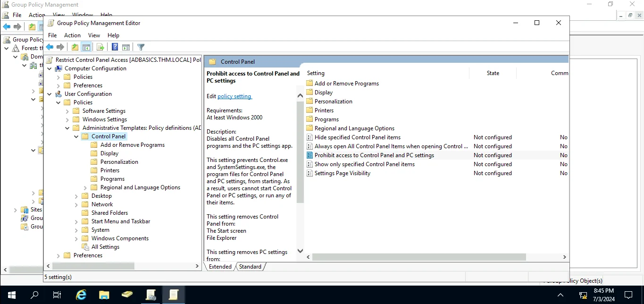Open the Editor View menu
644x304 pixels.
tap(94, 35)
